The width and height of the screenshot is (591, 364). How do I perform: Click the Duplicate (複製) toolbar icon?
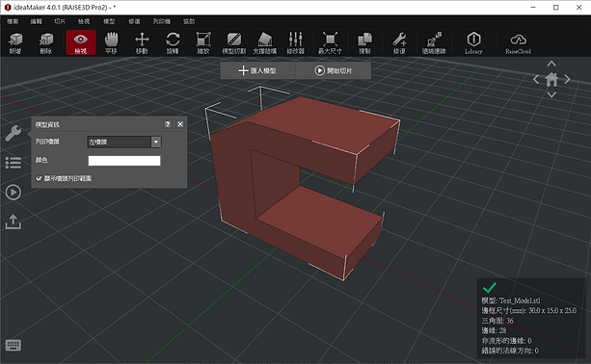[364, 43]
